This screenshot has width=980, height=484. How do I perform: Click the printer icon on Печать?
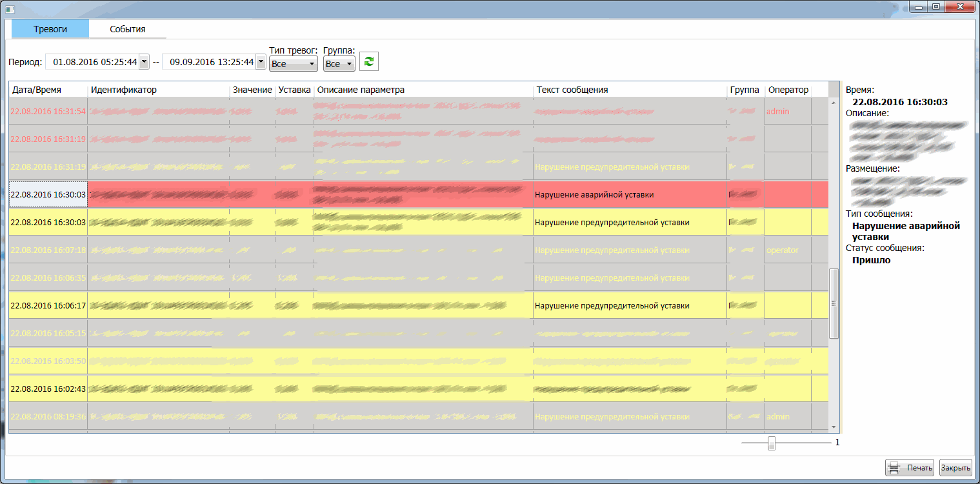(x=894, y=468)
